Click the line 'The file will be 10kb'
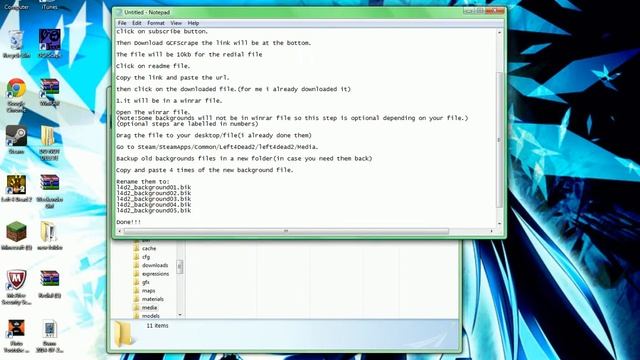 [x=189, y=54]
